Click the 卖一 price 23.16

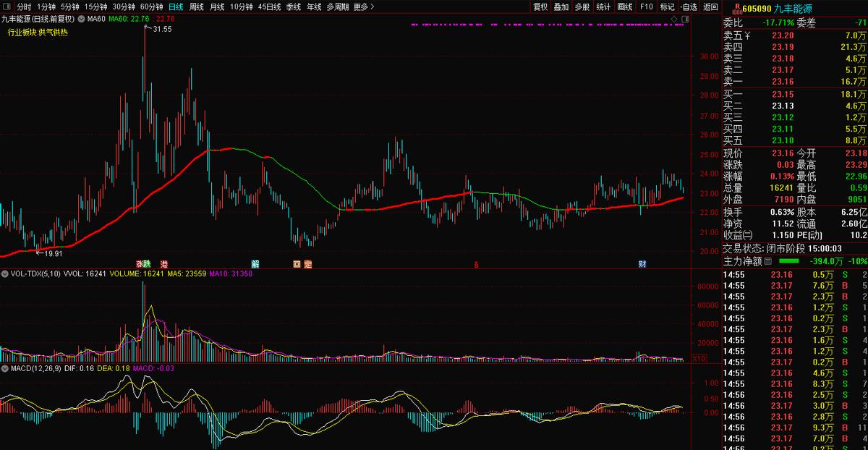783,82
